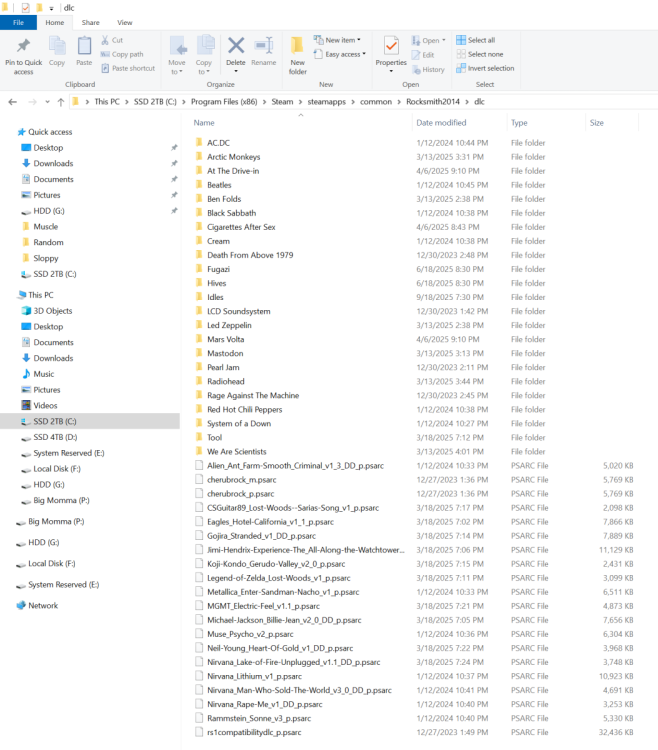Click the Copy icon in Clipboard group
This screenshot has height=750, width=658.
pyautogui.click(x=57, y=46)
